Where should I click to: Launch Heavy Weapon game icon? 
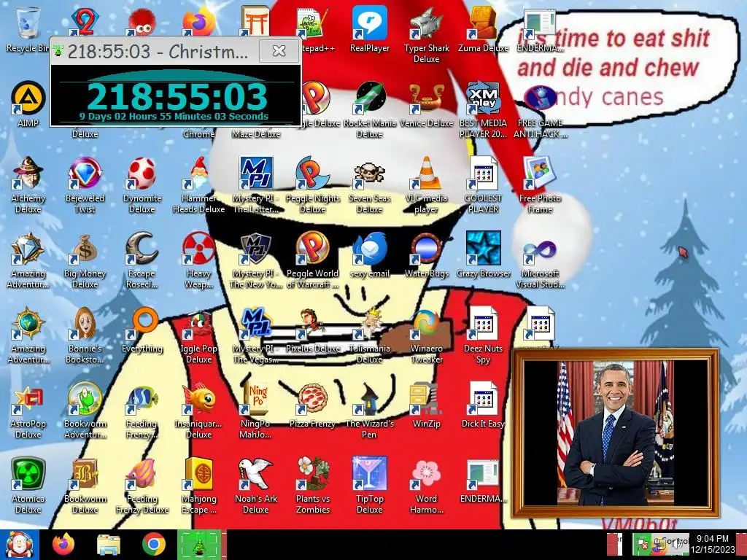[x=198, y=260]
